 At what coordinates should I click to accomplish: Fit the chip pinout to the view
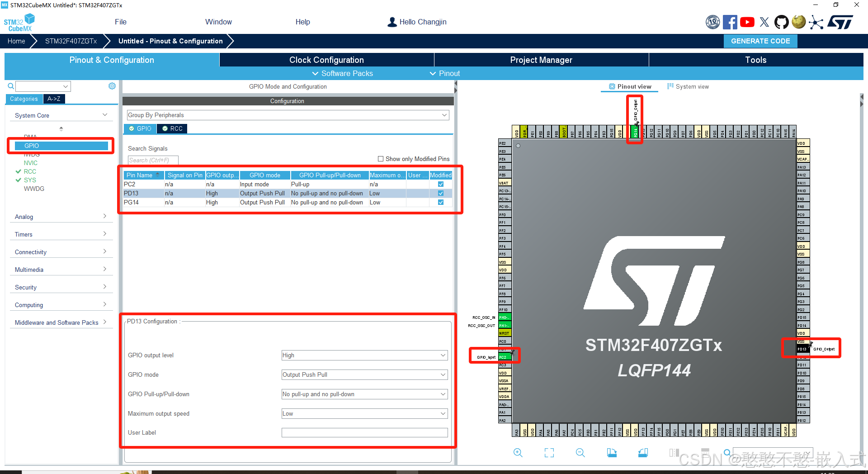tap(549, 453)
